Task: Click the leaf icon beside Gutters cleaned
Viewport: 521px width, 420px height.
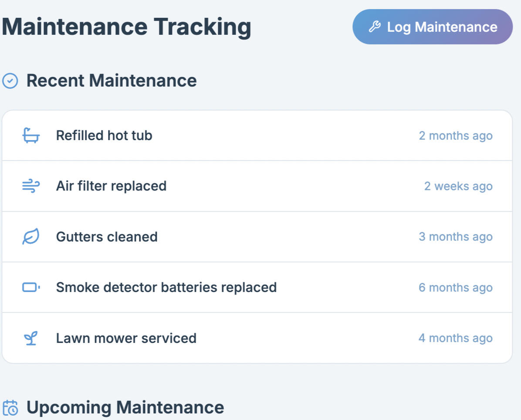Action: coord(31,237)
